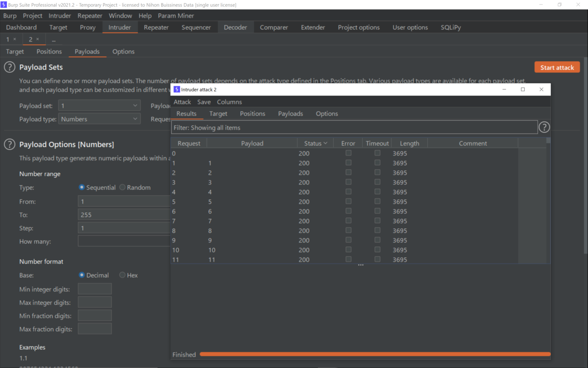Click the Payload Sets help icon
This screenshot has width=588, height=368.
coord(10,67)
